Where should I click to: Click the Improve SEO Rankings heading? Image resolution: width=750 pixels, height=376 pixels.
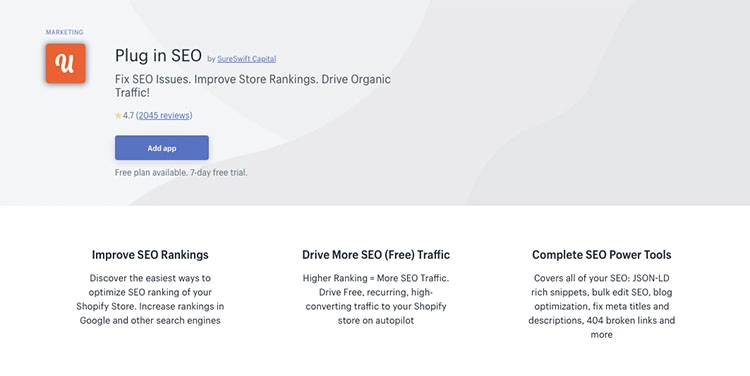[x=150, y=254]
